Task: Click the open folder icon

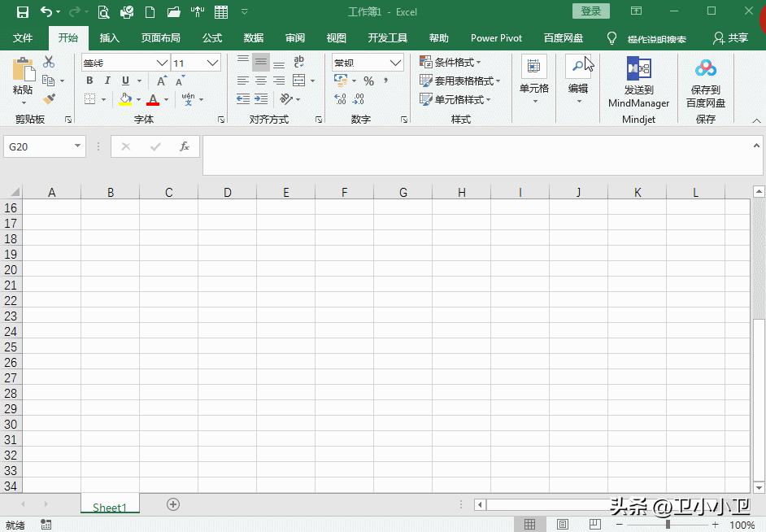Action: (x=173, y=11)
